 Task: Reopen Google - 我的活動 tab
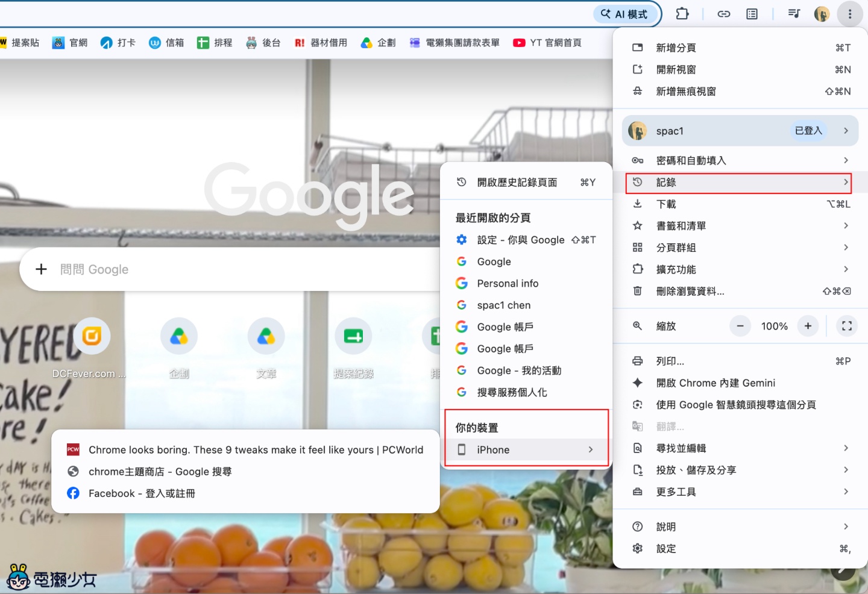tap(526, 370)
